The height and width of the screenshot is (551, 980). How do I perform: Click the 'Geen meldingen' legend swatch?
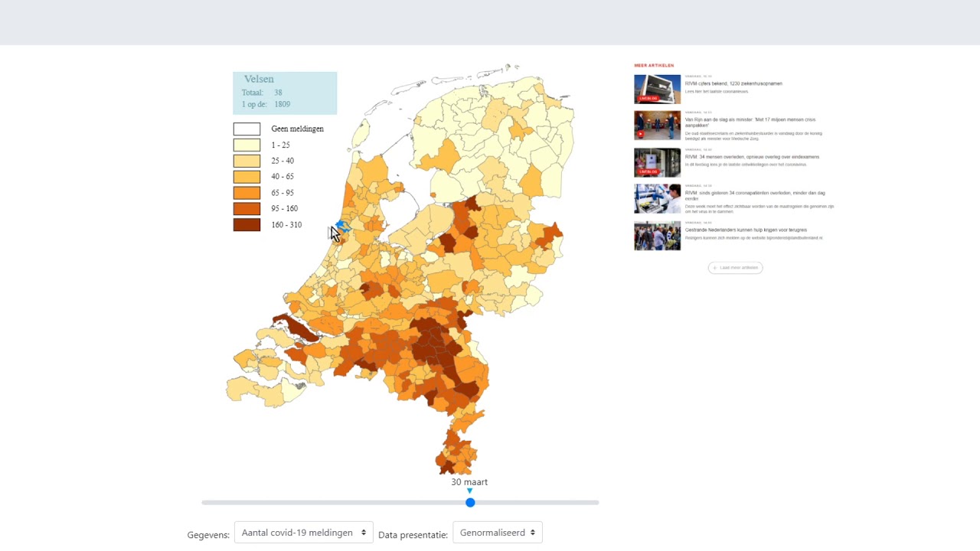pyautogui.click(x=247, y=129)
